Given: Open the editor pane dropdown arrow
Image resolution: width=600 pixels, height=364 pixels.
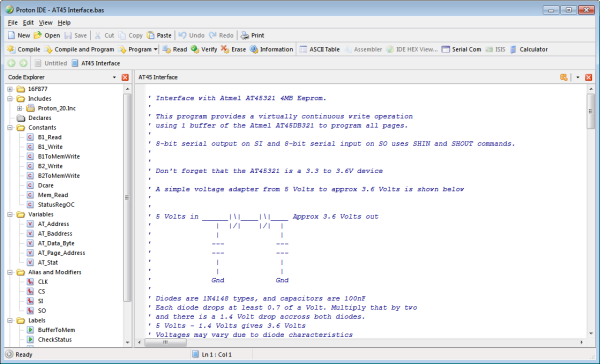Looking at the screenshot, I should [578, 77].
